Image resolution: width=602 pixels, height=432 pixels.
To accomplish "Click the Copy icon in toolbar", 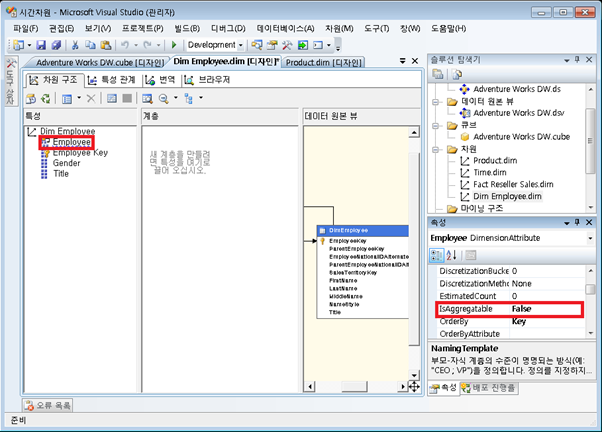I will [x=90, y=45].
